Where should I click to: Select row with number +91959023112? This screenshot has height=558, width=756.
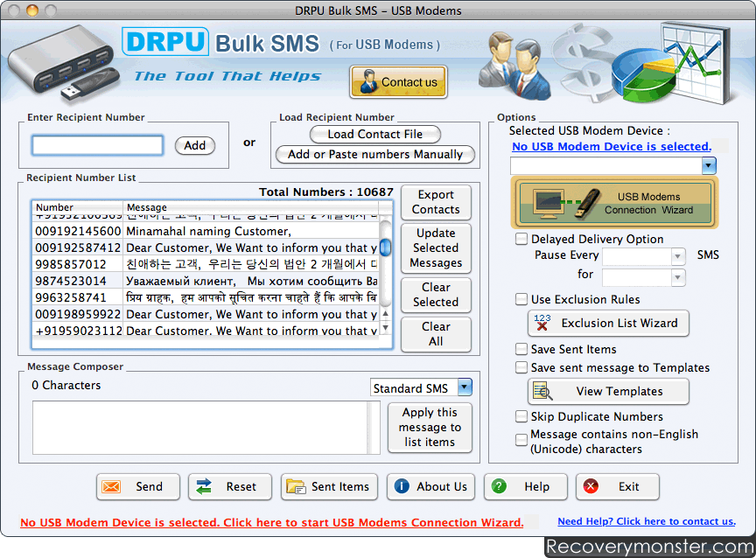click(x=206, y=331)
